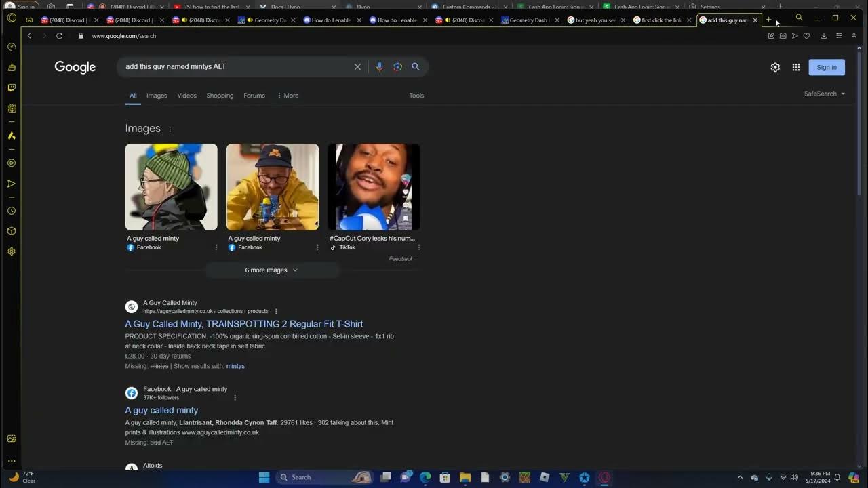
Task: Open clock showing 9:36 PM
Action: [x=818, y=477]
